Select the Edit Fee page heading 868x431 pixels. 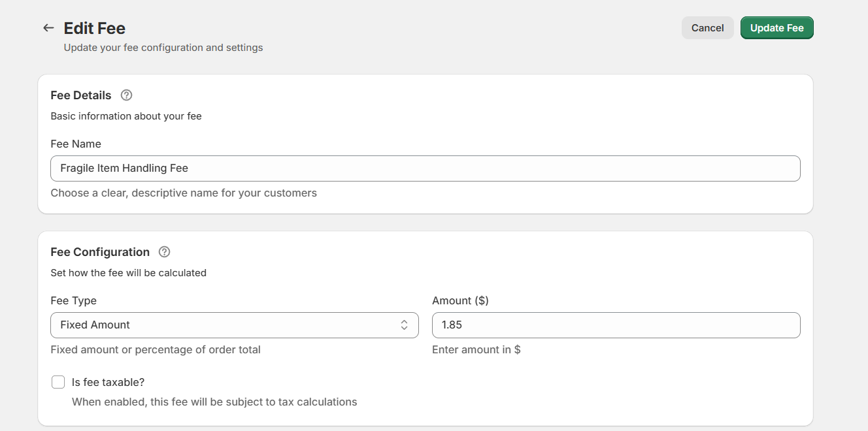click(x=94, y=27)
